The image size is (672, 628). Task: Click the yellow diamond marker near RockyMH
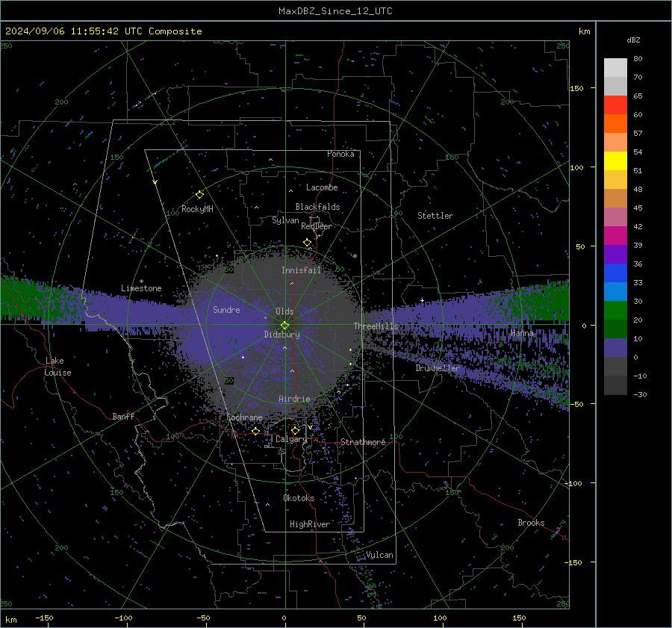(x=199, y=195)
